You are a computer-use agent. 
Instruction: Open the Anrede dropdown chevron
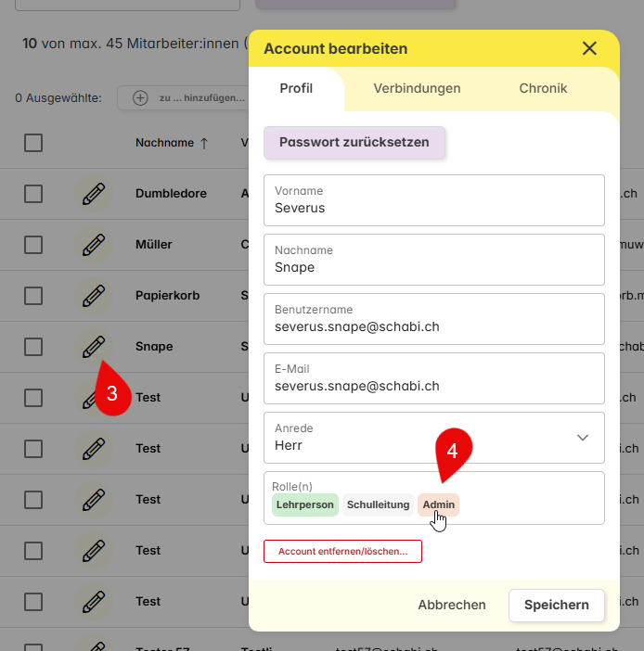click(x=583, y=438)
